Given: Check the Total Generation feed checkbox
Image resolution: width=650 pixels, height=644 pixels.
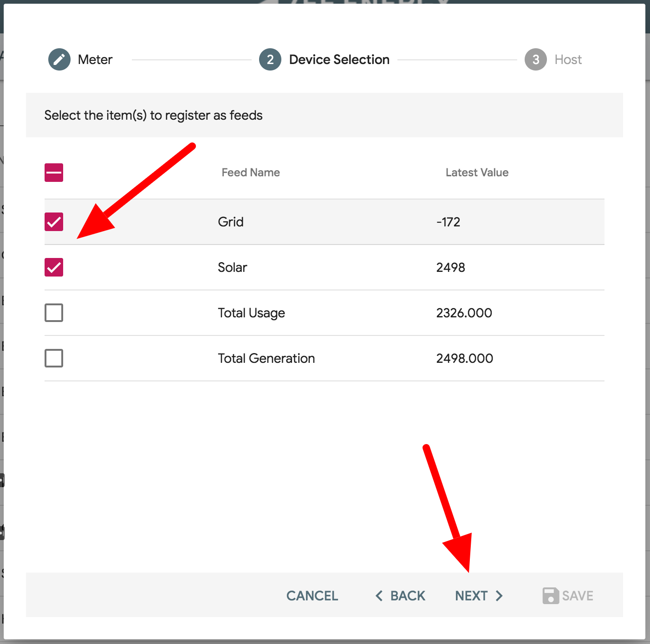Looking at the screenshot, I should point(54,358).
